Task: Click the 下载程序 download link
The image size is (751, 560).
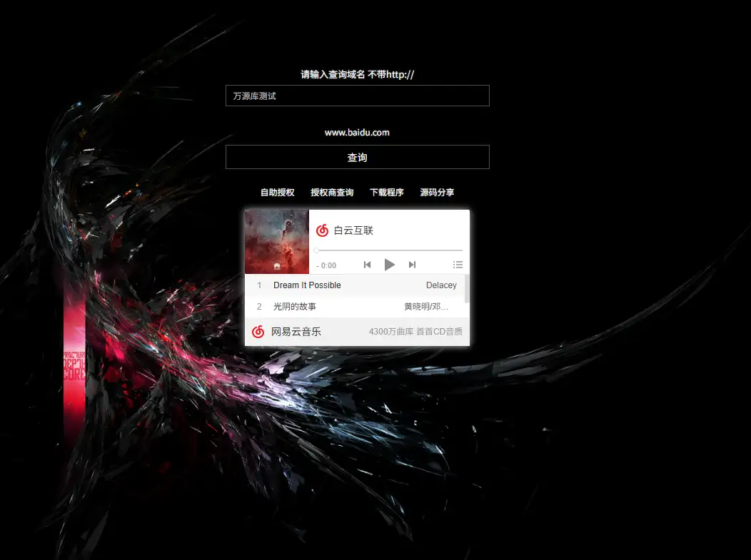Action: 388,192
